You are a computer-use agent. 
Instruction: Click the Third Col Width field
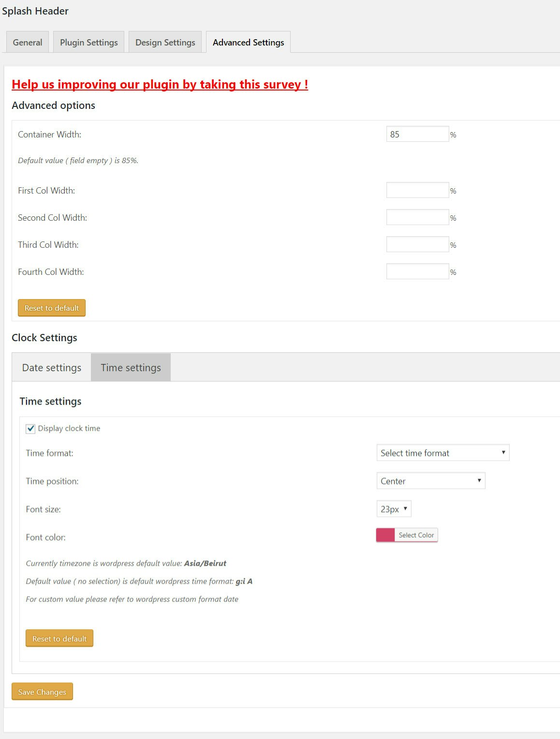[x=417, y=244]
